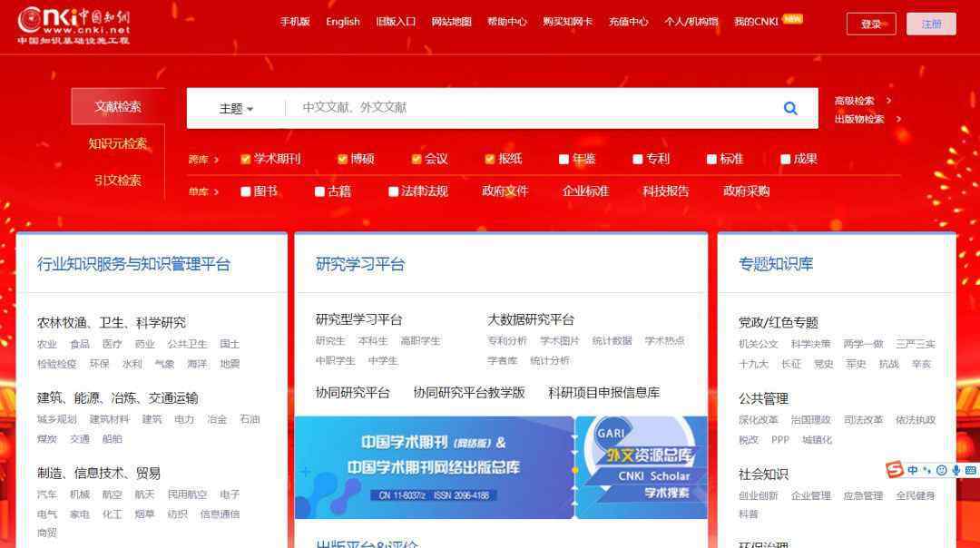Toggle Sogou Chinese 中 mode indicator
980x548 pixels.
pos(913,470)
